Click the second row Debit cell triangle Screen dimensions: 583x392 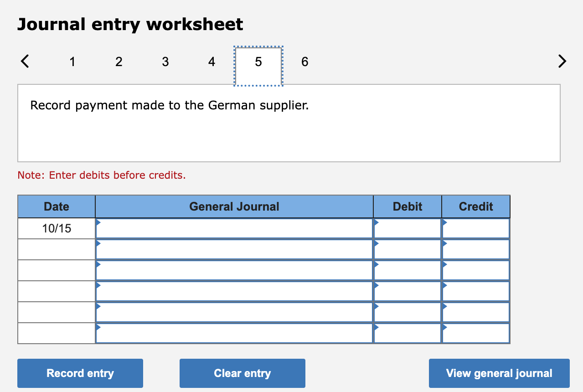click(376, 243)
